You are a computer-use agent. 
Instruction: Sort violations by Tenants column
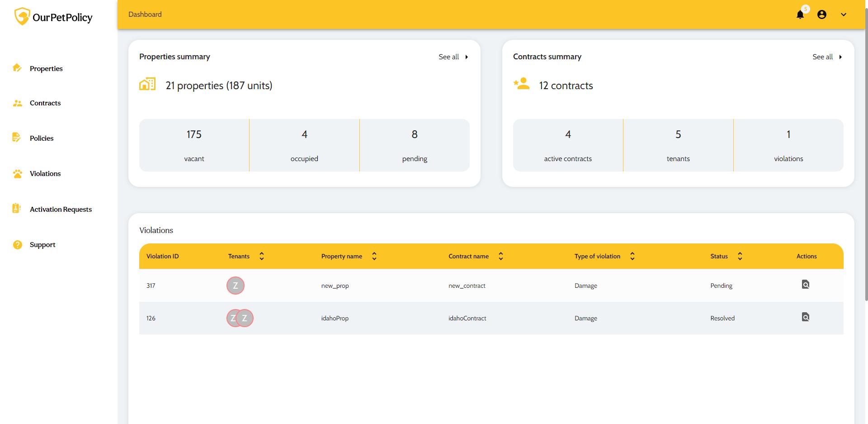tap(261, 256)
